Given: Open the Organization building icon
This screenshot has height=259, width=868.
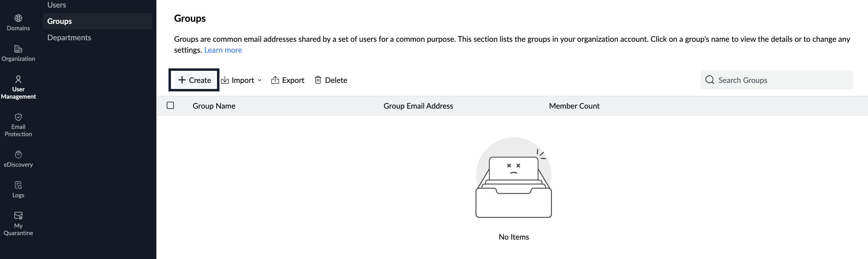Looking at the screenshot, I should tap(18, 49).
